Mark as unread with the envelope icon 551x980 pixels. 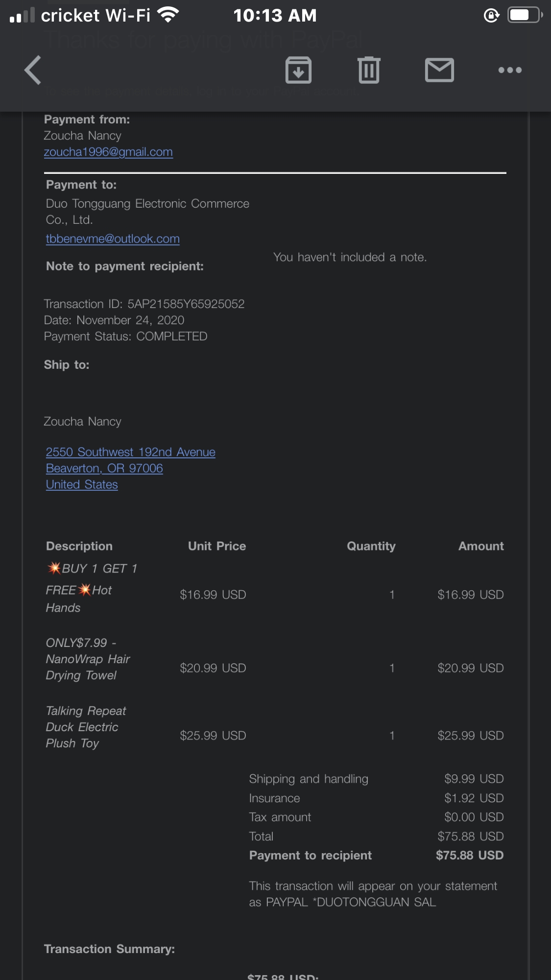point(439,70)
